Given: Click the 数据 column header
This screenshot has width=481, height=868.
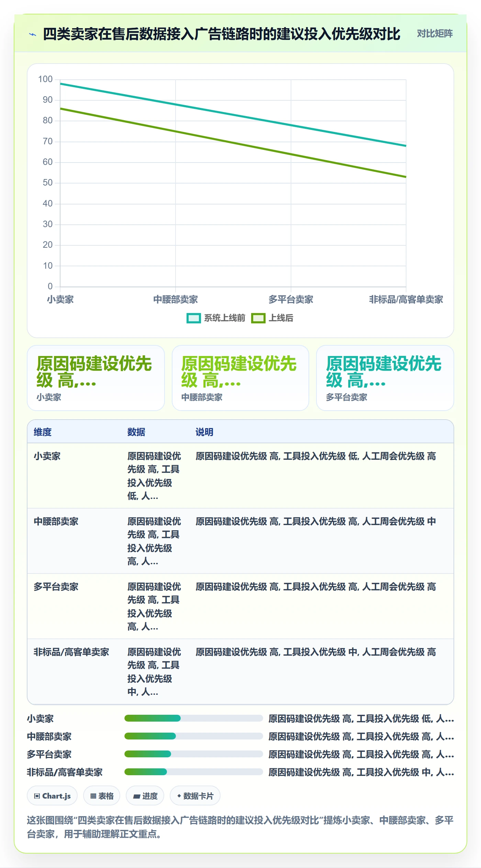Looking at the screenshot, I should point(136,432).
